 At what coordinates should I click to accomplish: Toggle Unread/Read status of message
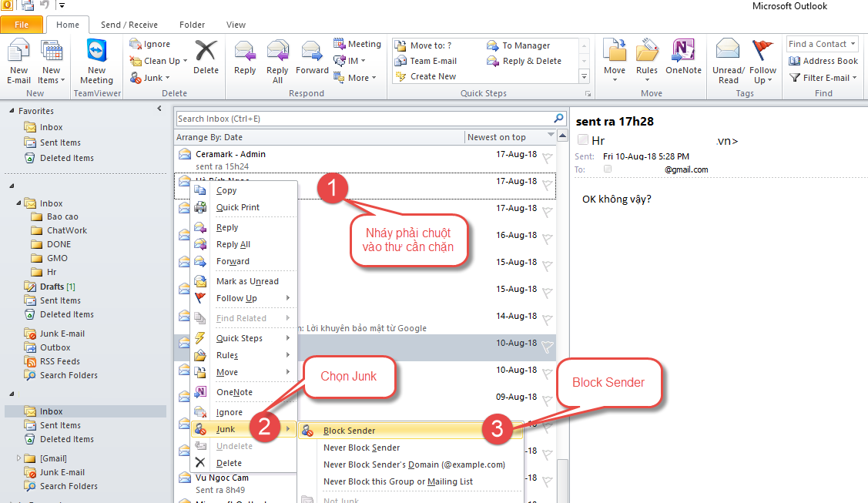728,62
